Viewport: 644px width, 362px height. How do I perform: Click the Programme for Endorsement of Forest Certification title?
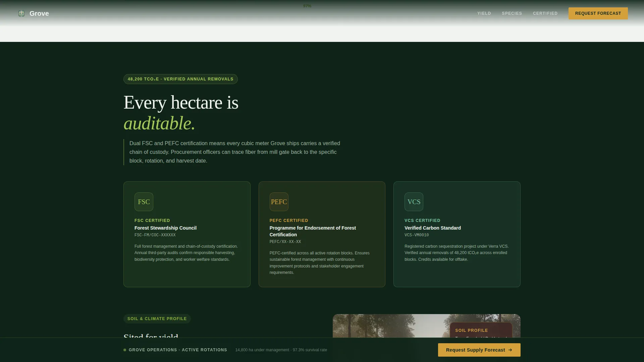tap(313, 231)
